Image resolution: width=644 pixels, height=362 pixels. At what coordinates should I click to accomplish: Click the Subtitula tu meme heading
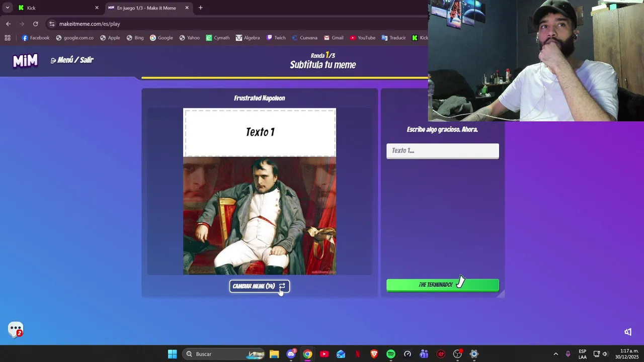click(x=323, y=65)
